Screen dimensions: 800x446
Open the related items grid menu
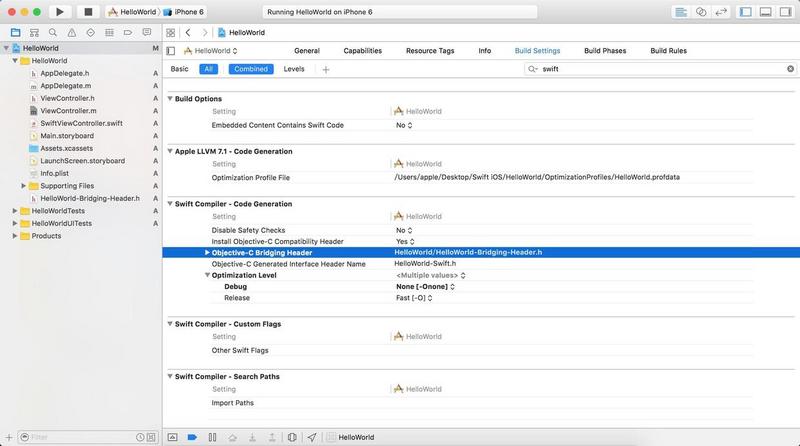170,33
